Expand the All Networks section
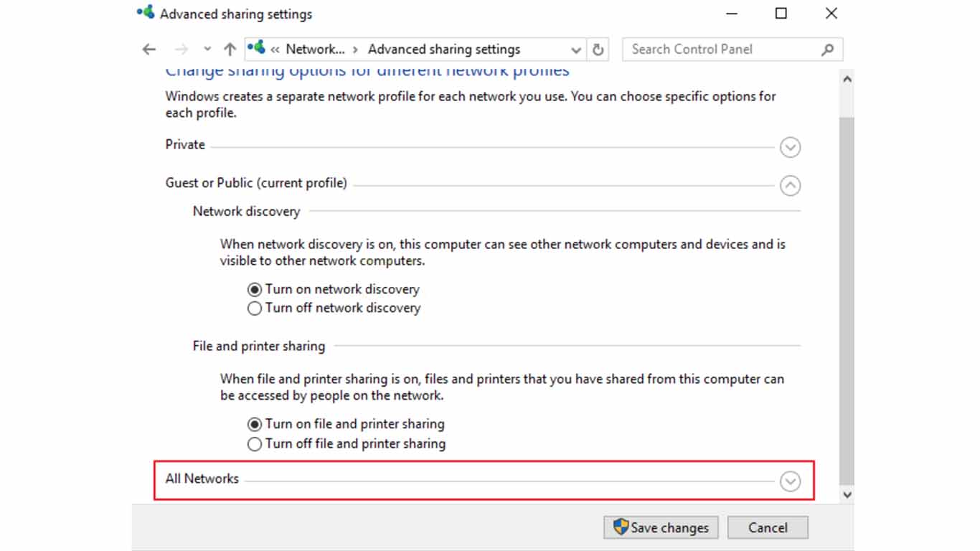This screenshot has width=980, height=551. coord(790,481)
